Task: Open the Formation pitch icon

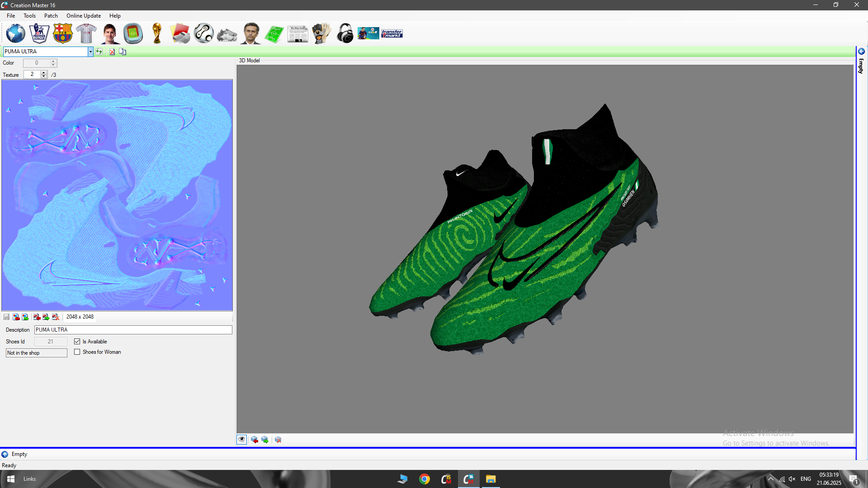Action: click(x=274, y=34)
